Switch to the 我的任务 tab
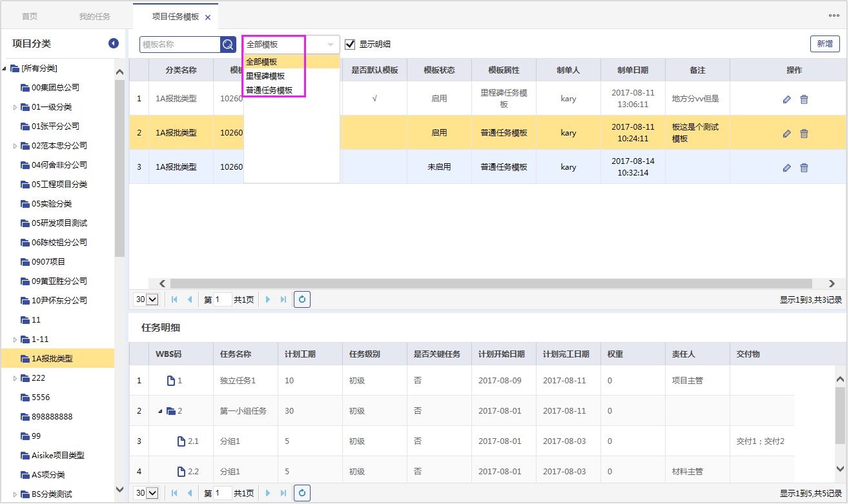The height and width of the screenshot is (504, 849). coord(95,17)
